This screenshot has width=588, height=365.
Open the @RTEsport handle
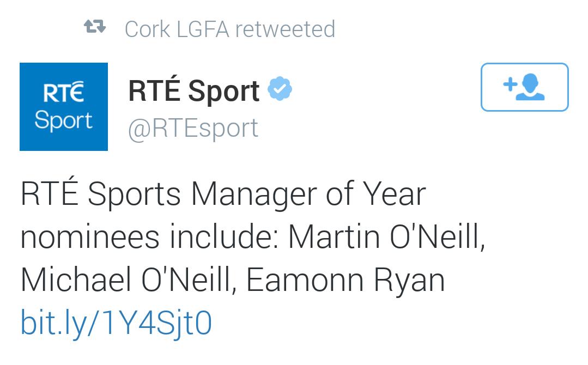click(x=193, y=129)
